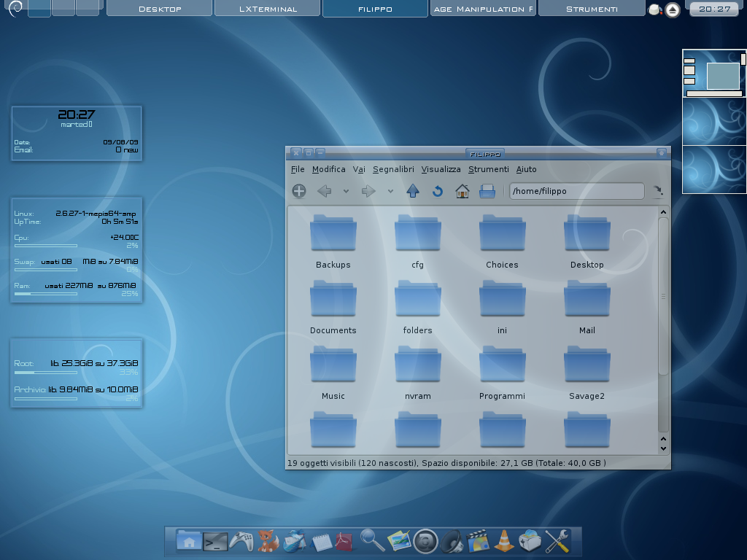This screenshot has width=747, height=560.
Task: Open the Aiuto menu
Action: coord(527,169)
